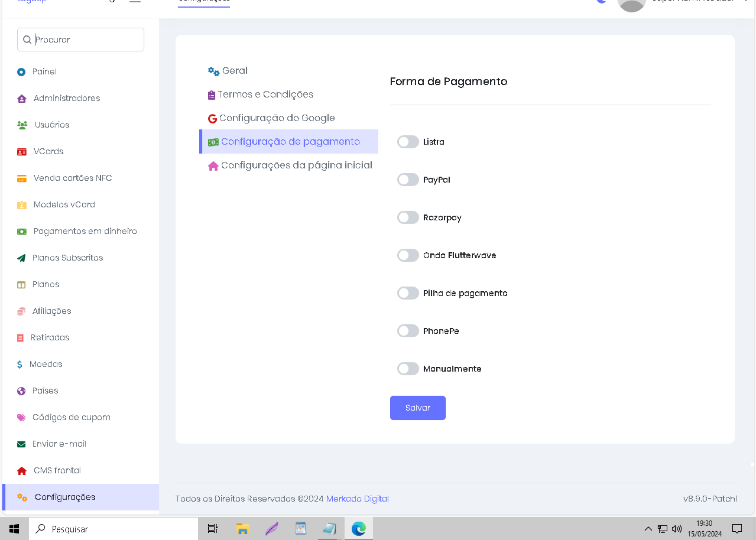The height and width of the screenshot is (540, 756).
Task: Open the Países globe icon
Action: click(21, 391)
